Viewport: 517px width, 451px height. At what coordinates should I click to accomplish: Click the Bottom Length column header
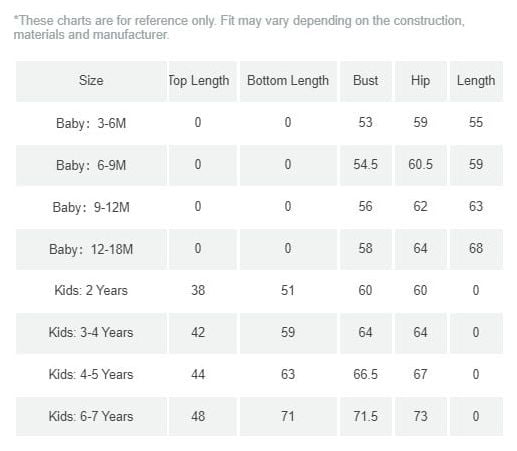pos(288,81)
